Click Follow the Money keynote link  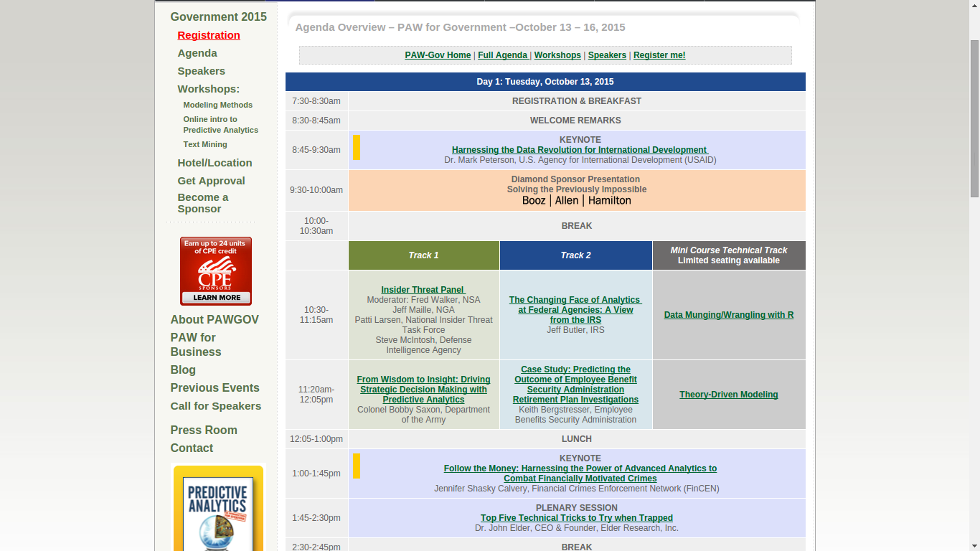tap(580, 474)
